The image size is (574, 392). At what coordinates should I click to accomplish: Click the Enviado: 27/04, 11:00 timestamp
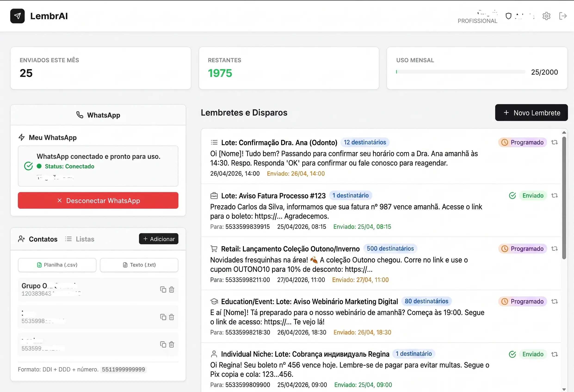(x=360, y=280)
